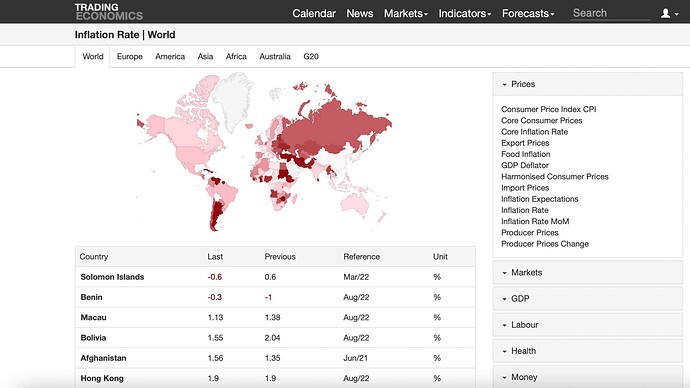Expand the Markets sidebar section

[587, 272]
